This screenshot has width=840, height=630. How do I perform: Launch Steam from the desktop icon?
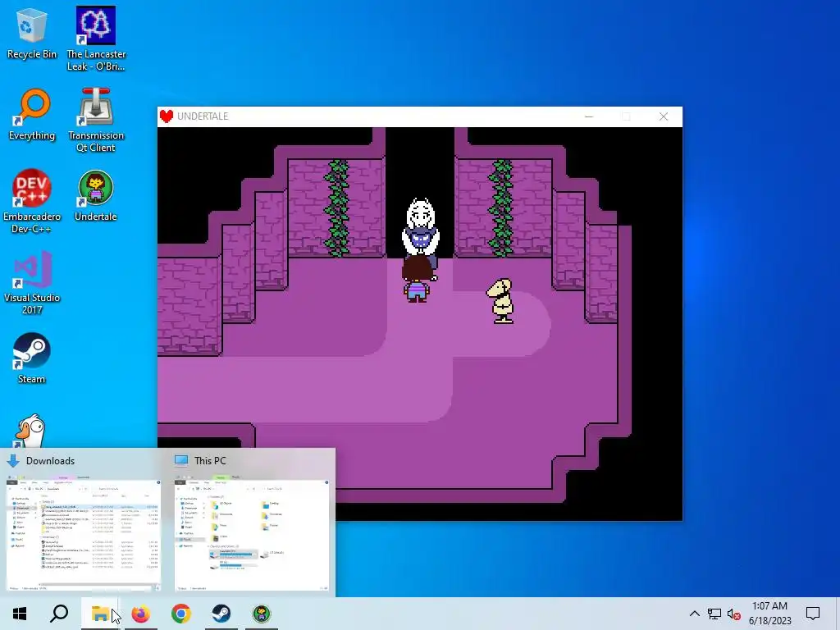pos(31,358)
